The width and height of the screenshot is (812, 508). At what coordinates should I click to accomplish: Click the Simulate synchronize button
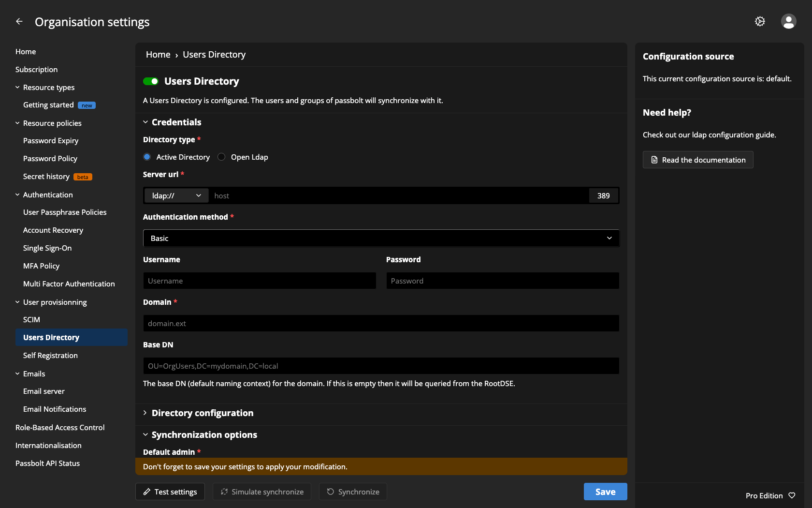pyautogui.click(x=262, y=492)
